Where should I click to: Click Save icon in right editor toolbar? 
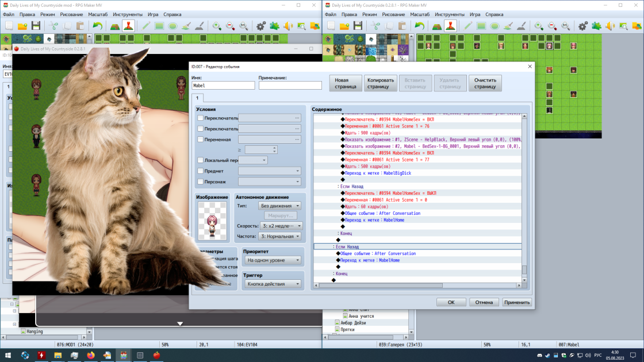[358, 26]
